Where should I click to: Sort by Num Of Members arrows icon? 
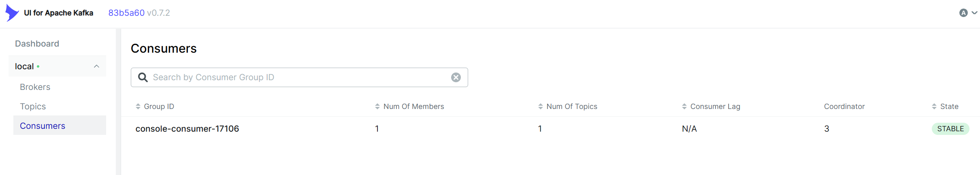377,107
